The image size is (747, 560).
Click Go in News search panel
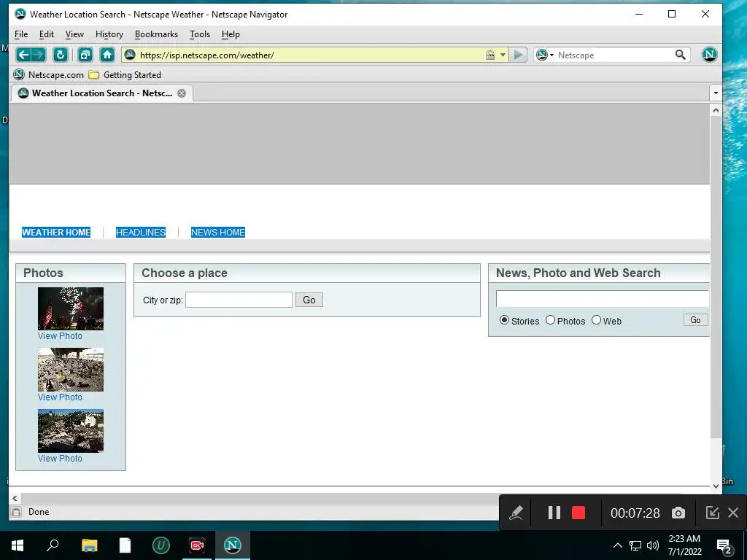tap(695, 320)
